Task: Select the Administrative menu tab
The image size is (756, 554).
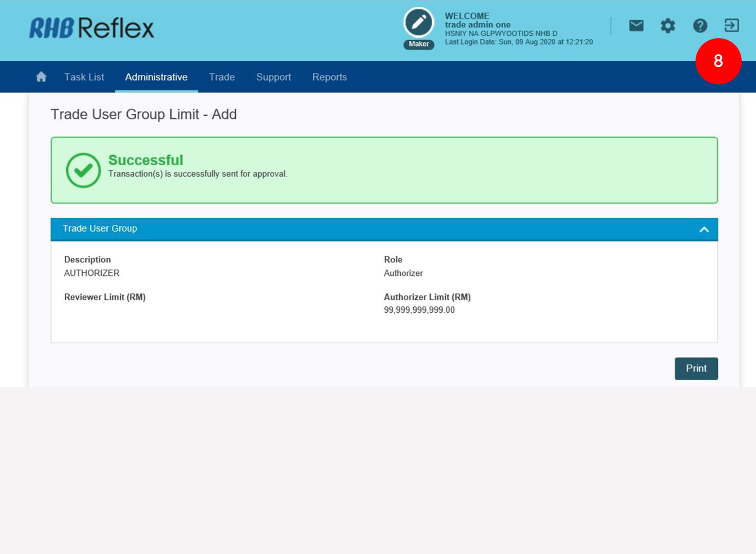Action: coord(156,77)
